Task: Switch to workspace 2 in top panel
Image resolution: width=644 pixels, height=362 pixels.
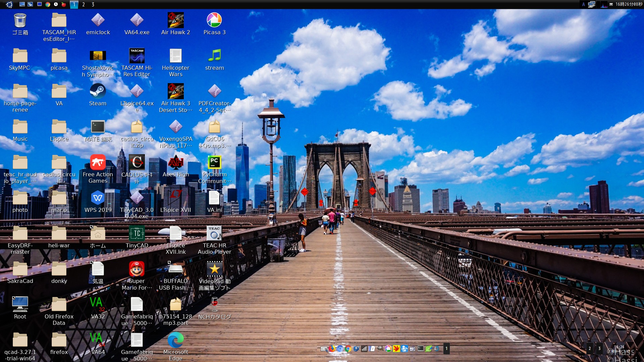Action: tap(84, 4)
